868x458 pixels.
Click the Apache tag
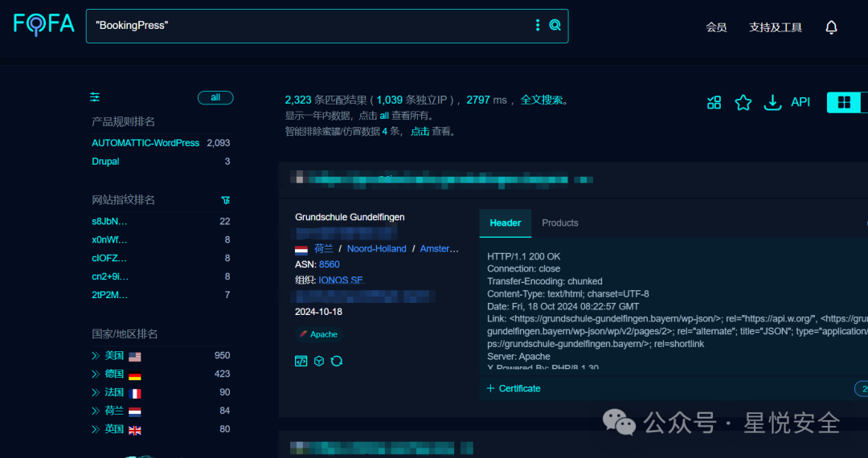(319, 334)
